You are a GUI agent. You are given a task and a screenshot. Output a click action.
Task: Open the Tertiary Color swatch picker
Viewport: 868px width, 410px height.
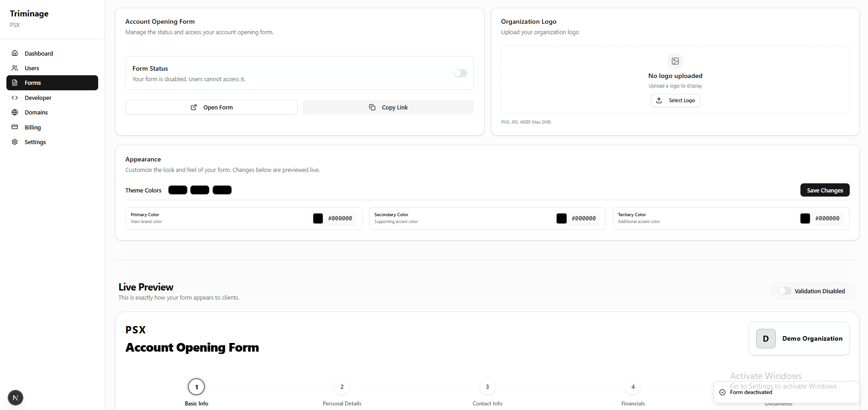(x=805, y=218)
